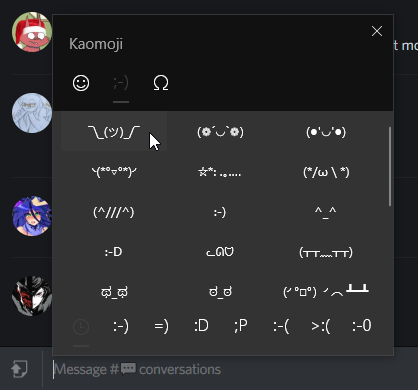Click the upload attachment icon
The width and height of the screenshot is (418, 390).
coord(19,369)
